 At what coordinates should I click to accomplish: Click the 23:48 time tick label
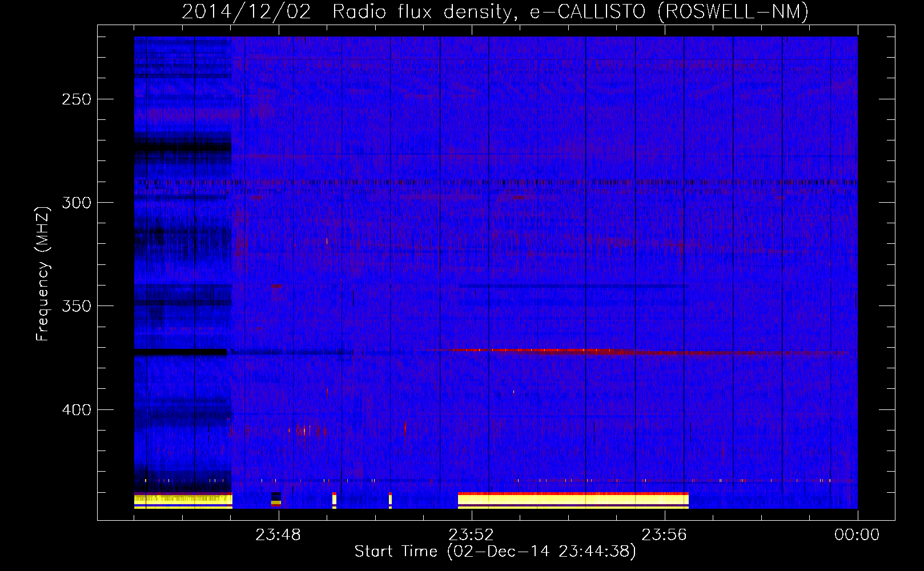point(278,535)
